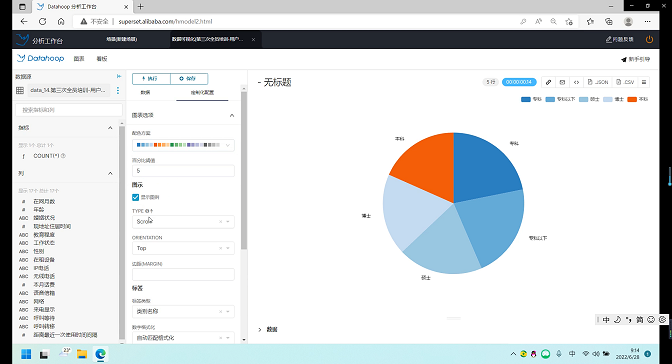Open dataset three-dot options menu

tap(118, 90)
